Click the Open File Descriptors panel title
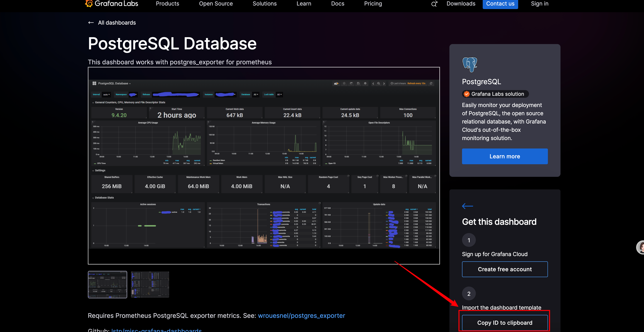The width and height of the screenshot is (644, 332). click(379, 123)
